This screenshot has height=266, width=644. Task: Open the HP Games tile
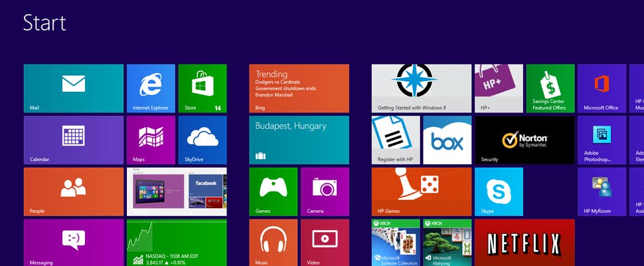(x=422, y=192)
